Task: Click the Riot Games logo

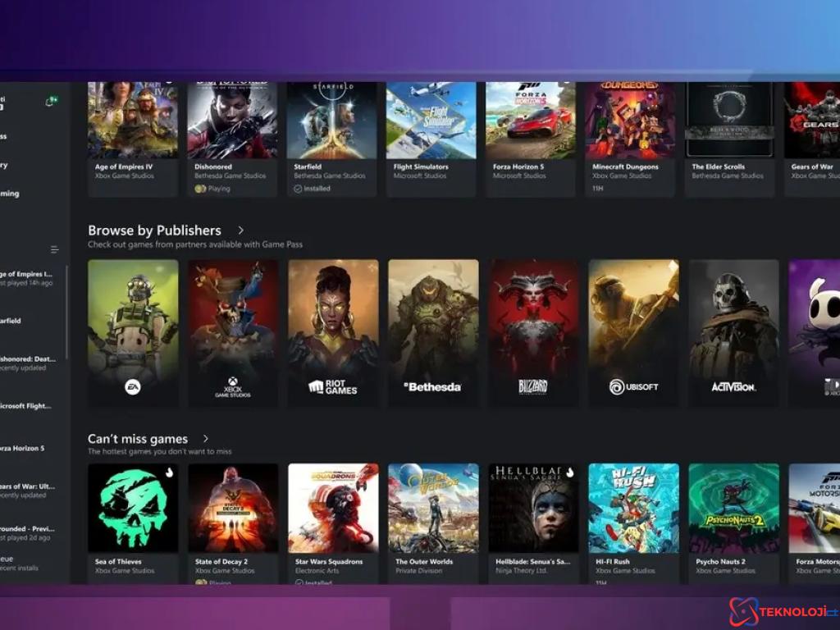Action: point(333,387)
